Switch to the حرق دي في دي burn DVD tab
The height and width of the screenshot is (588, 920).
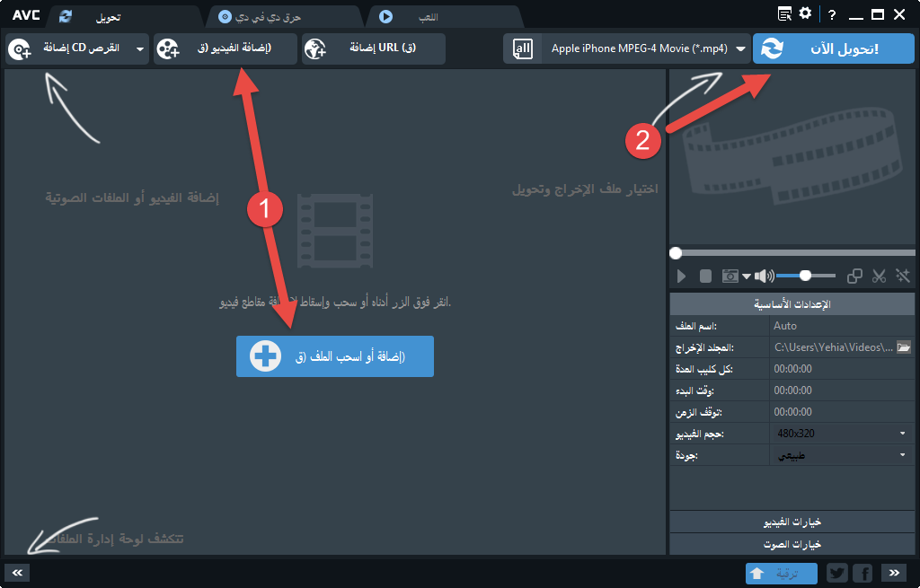tap(285, 17)
